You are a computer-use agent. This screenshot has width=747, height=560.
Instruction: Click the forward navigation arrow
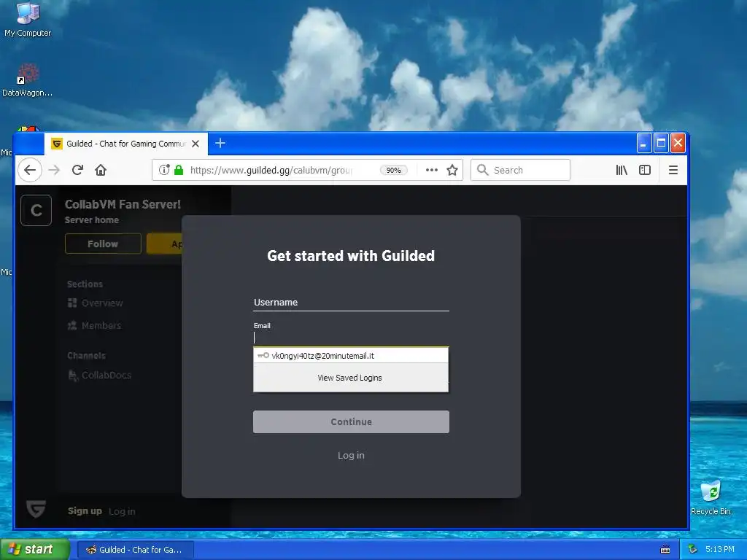tap(54, 170)
